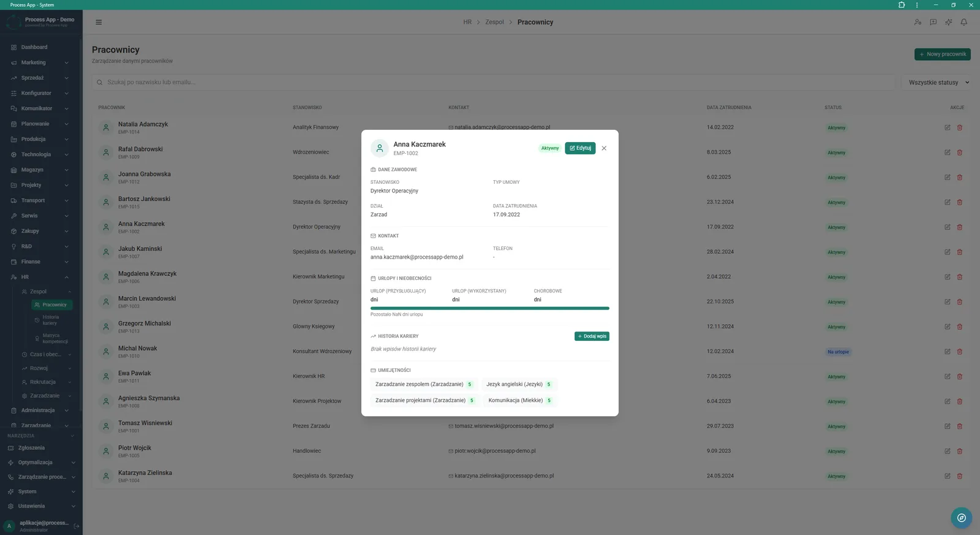Click Dodaj wpis in career history

pos(592,336)
